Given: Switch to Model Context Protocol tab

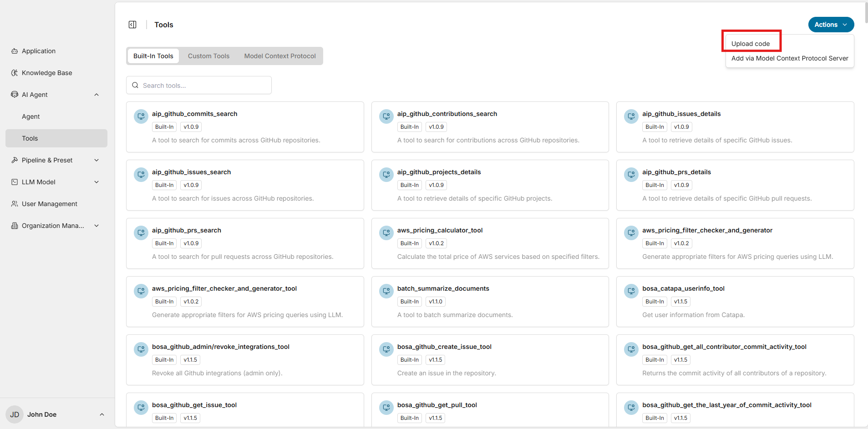Looking at the screenshot, I should 279,56.
